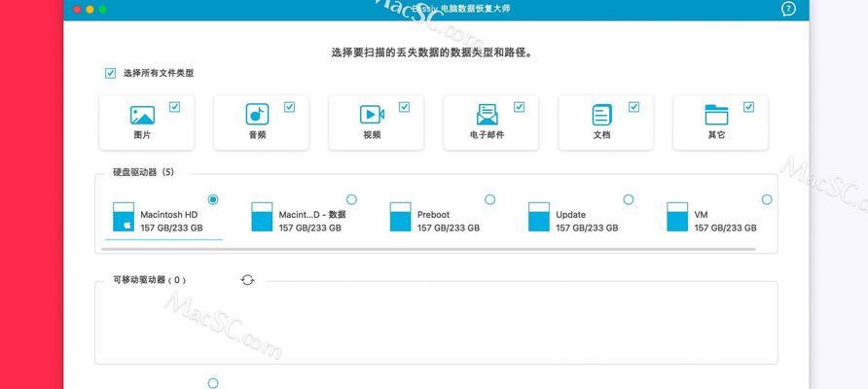Click the Preboot drive name text
Screen dimensions: 868x389
tap(433, 215)
